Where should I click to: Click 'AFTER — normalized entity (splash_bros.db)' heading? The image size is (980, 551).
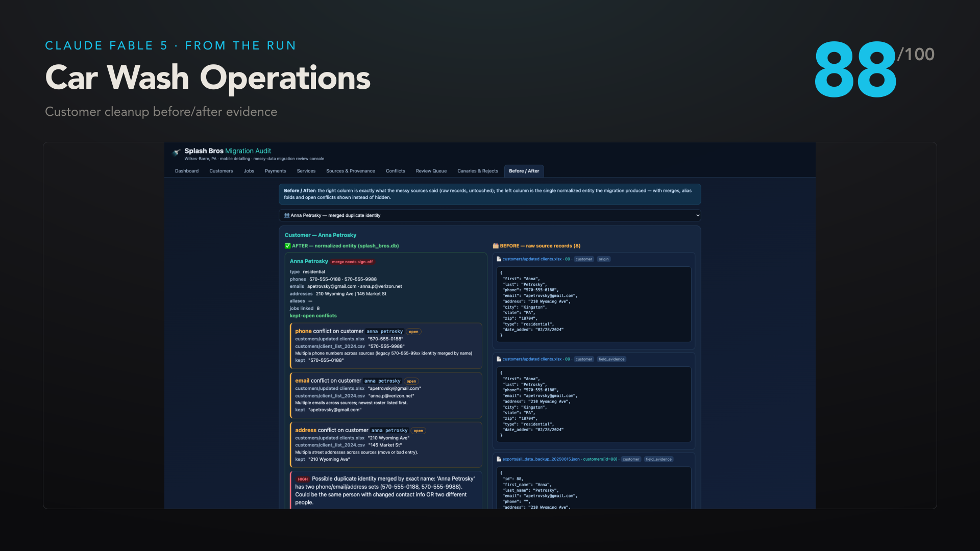tap(345, 246)
